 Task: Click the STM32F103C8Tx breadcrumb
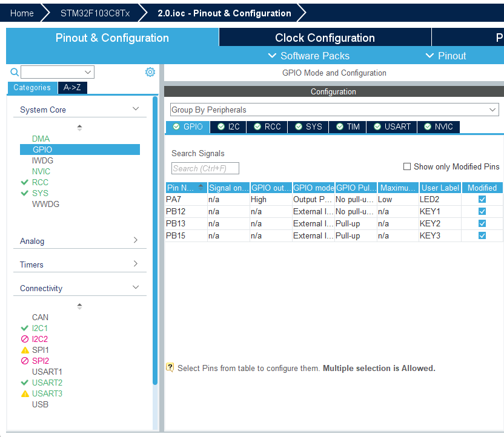95,13
